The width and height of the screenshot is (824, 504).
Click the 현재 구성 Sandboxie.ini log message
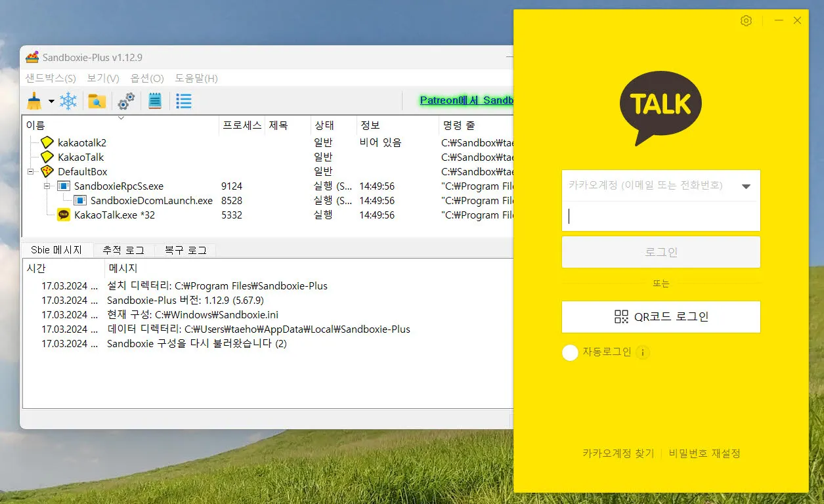tap(192, 315)
